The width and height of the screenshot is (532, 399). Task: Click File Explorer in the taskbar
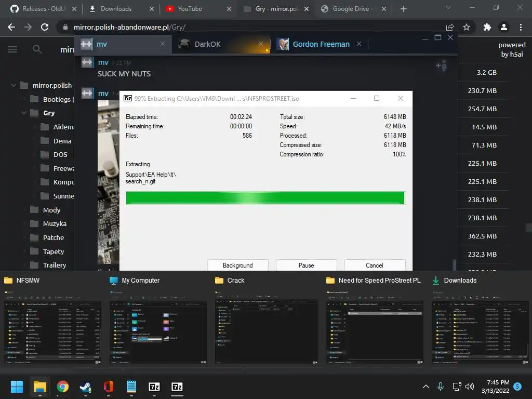[39, 387]
